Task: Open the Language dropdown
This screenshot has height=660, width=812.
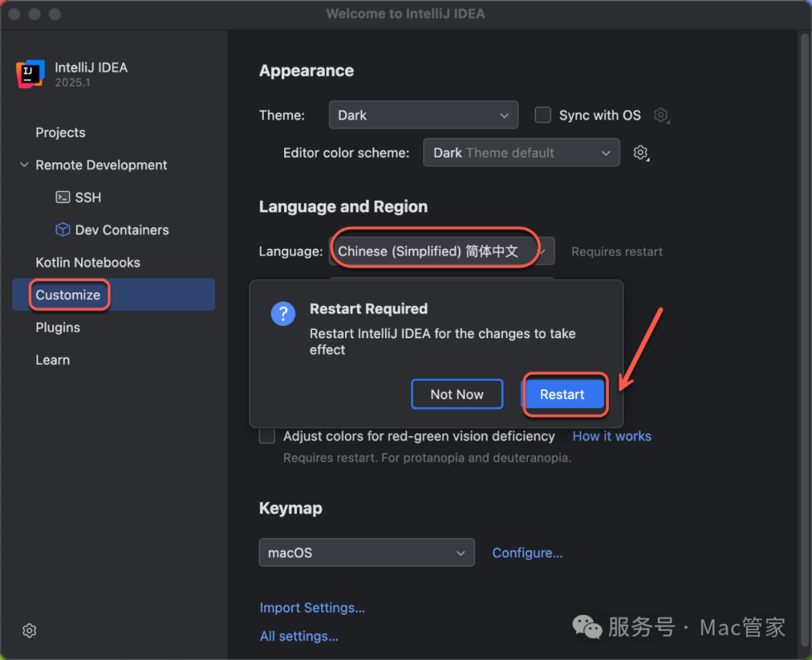Action: pyautogui.click(x=441, y=251)
